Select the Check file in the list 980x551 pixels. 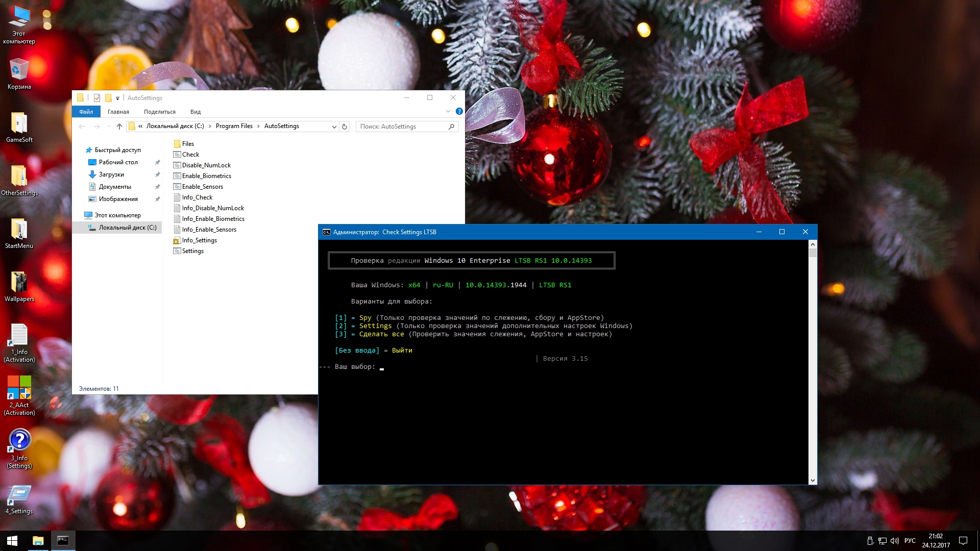186,155
